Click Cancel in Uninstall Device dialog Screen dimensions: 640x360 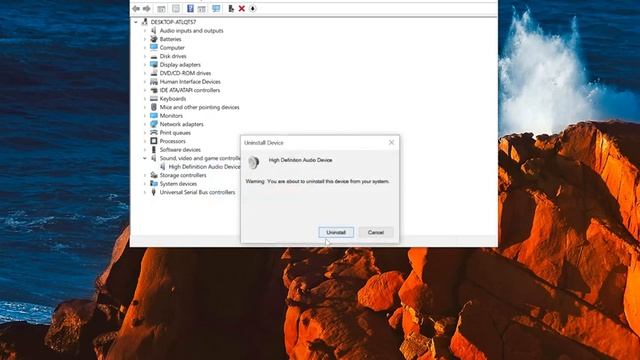(x=376, y=232)
